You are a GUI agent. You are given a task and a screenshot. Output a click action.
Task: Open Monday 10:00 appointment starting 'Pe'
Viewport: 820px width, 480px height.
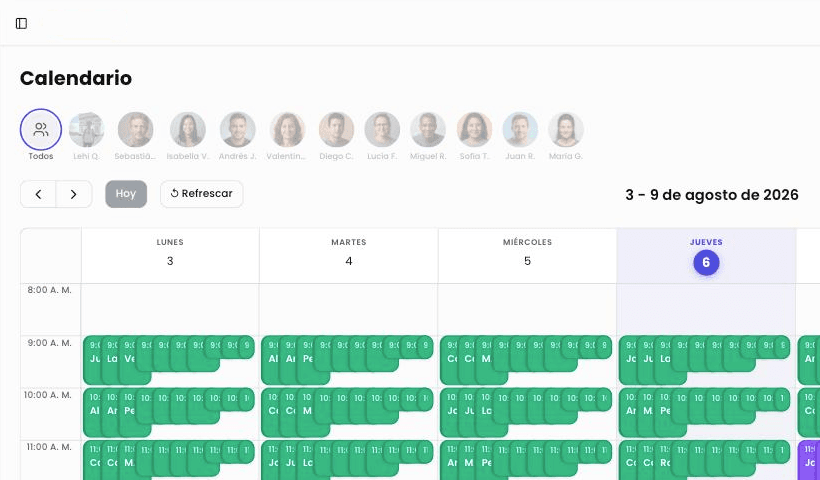[128, 412]
